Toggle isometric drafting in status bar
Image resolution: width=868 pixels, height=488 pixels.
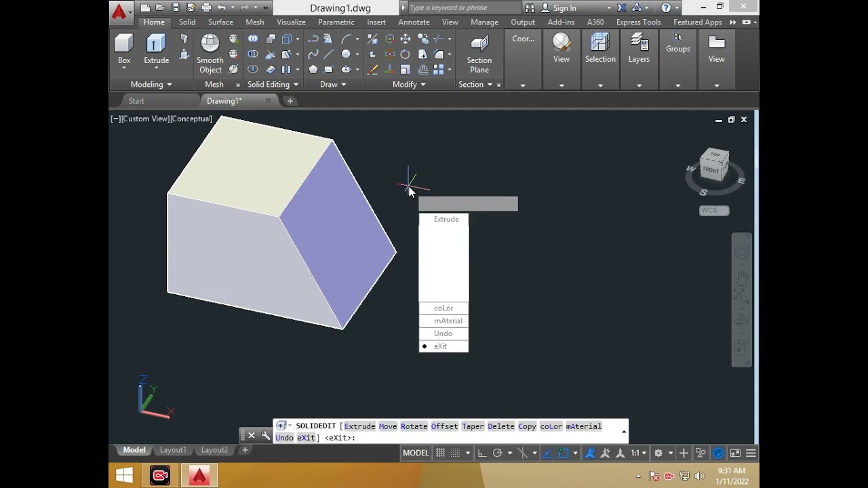(522, 453)
